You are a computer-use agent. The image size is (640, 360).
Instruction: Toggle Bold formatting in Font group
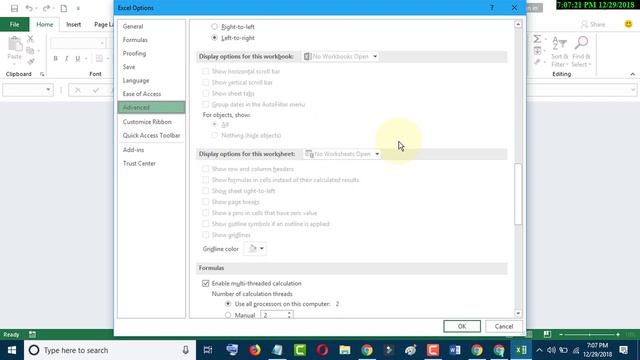click(x=56, y=59)
